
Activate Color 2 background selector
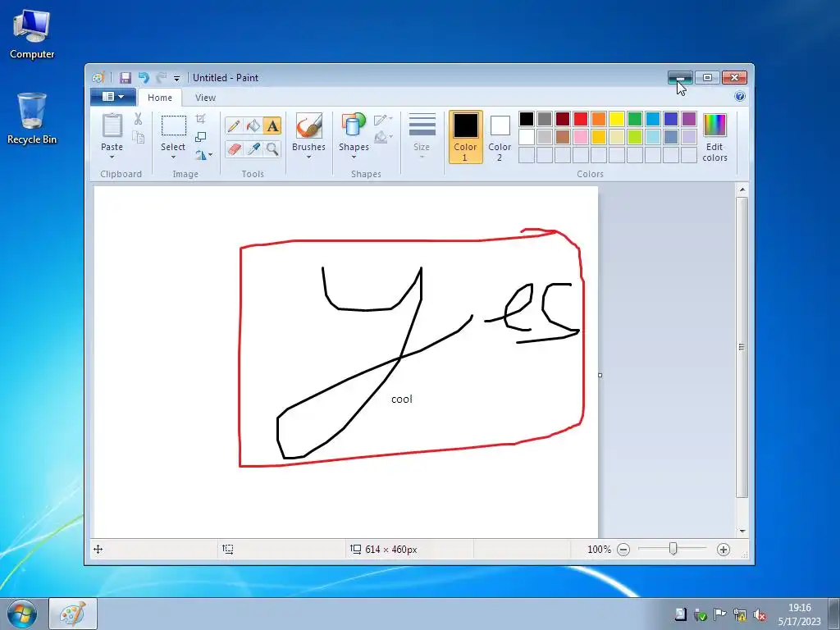tap(500, 137)
